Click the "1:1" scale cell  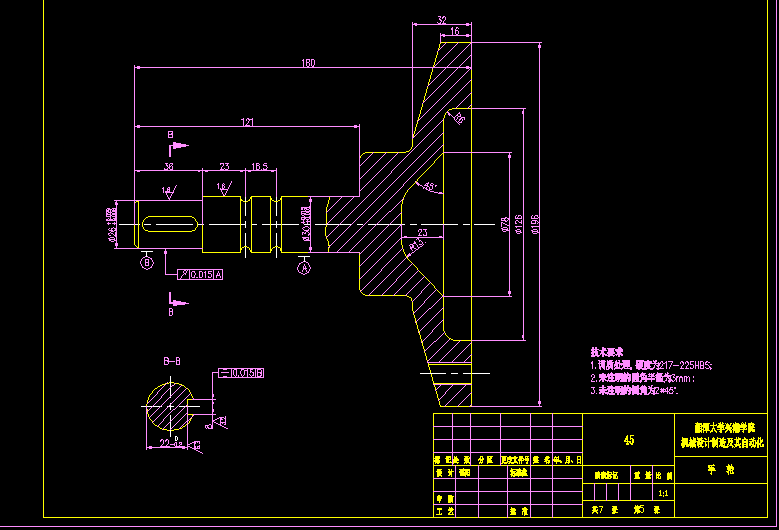click(x=663, y=493)
